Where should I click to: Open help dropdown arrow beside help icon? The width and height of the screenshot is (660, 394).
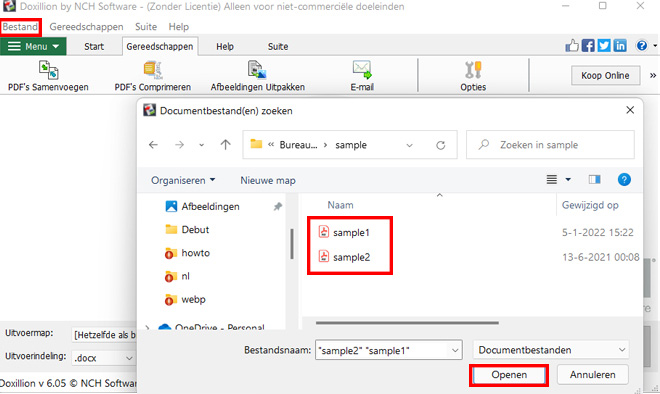[x=655, y=45]
